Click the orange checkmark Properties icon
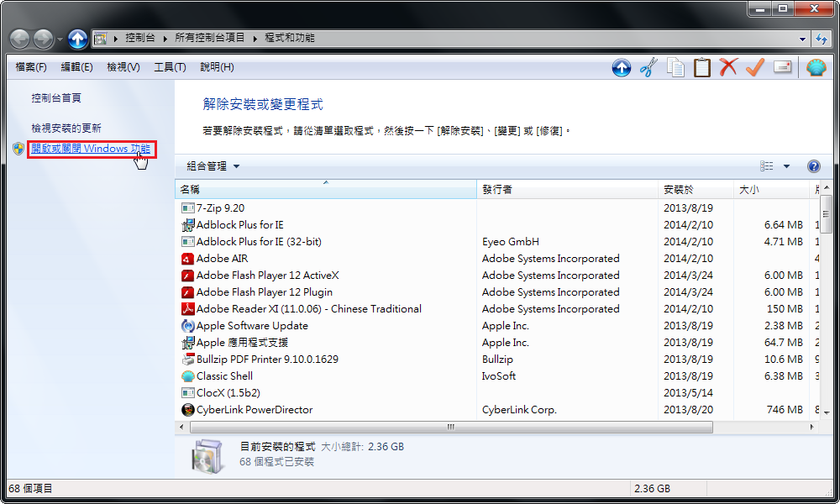The image size is (840, 504). point(755,67)
